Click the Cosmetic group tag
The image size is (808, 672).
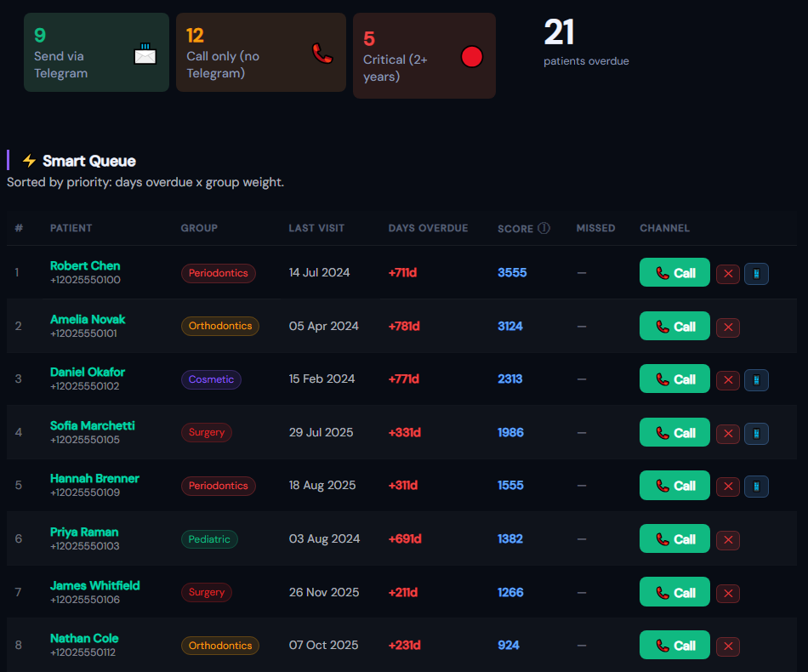click(211, 379)
